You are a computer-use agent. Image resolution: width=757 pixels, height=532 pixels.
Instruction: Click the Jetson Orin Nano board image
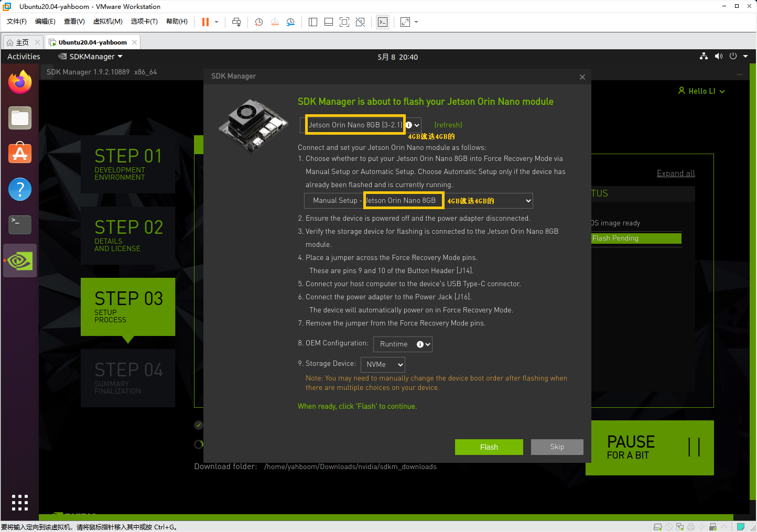(254, 125)
